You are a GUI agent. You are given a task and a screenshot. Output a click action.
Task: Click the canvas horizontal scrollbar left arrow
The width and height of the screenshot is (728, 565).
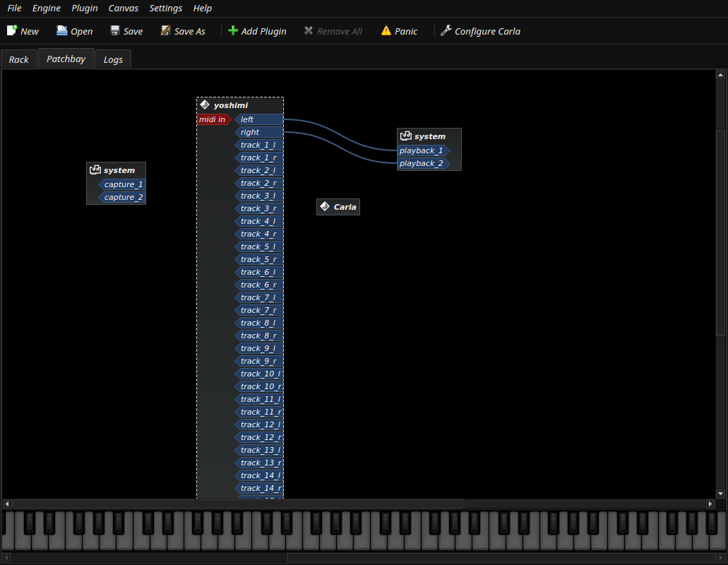click(x=7, y=504)
